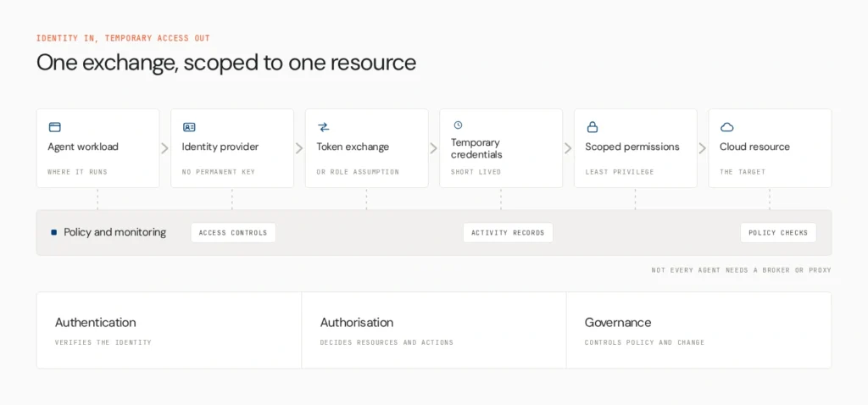This screenshot has height=405, width=868.
Task: Click the 'Short lived' caption
Action: [476, 172]
